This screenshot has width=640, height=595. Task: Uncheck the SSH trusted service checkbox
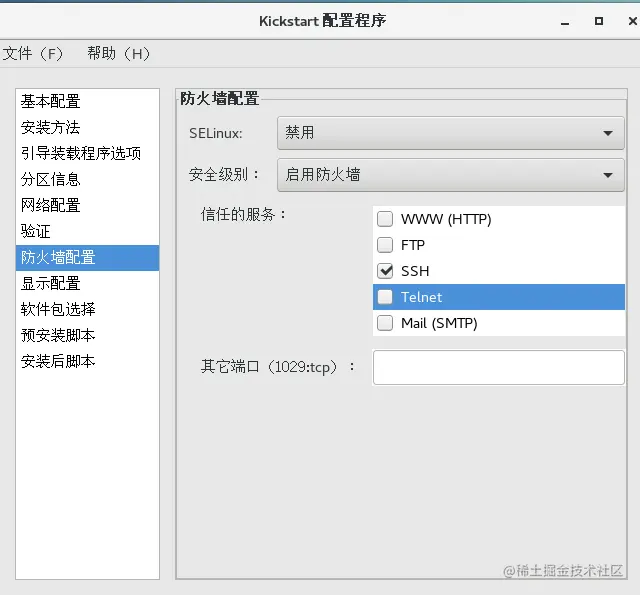tap(385, 271)
